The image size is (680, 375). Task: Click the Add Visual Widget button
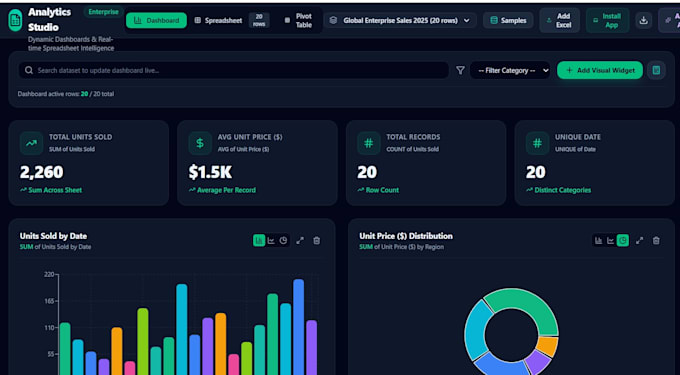tap(600, 70)
